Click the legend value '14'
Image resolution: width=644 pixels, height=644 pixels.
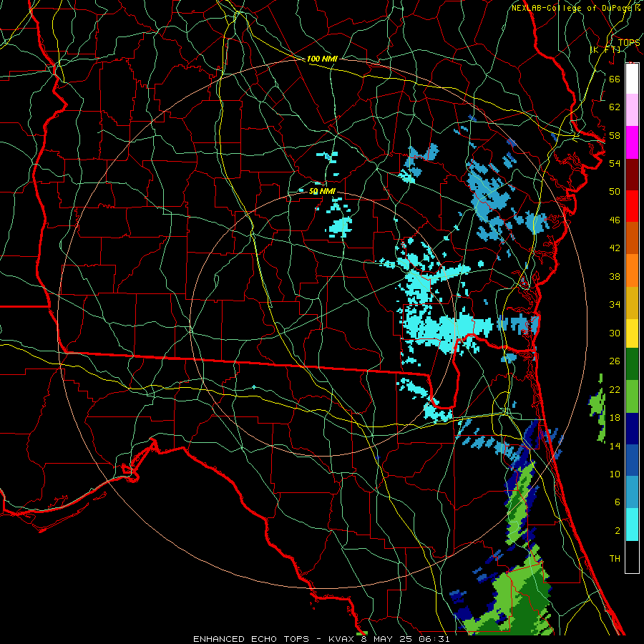[x=615, y=446]
